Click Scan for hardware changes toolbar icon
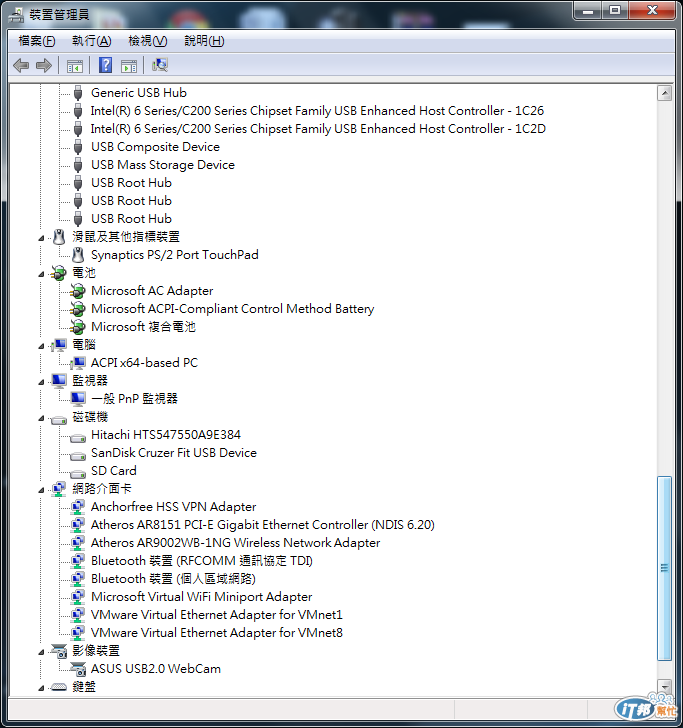683x728 pixels. [160, 65]
